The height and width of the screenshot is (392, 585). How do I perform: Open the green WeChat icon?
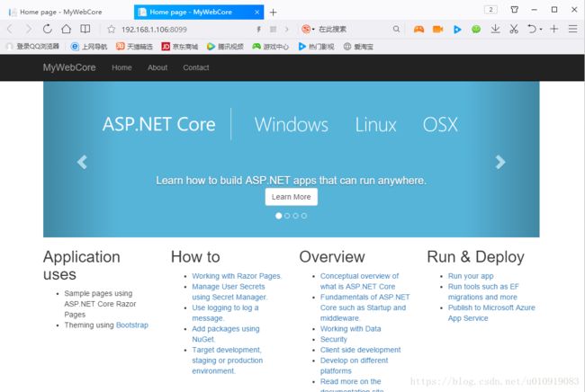[x=476, y=29]
